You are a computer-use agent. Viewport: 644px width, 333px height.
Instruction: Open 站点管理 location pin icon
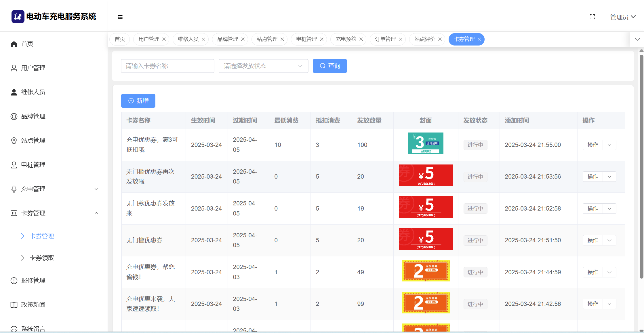(14, 141)
